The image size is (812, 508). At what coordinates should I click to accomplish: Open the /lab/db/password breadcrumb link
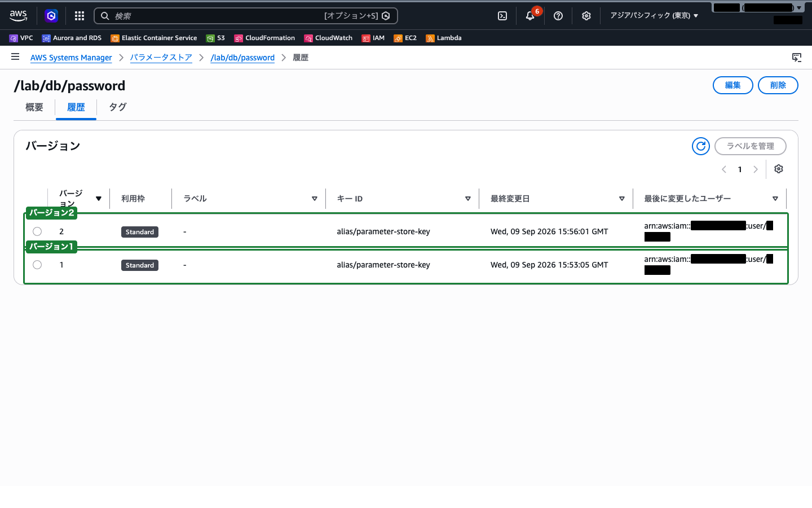(242, 58)
